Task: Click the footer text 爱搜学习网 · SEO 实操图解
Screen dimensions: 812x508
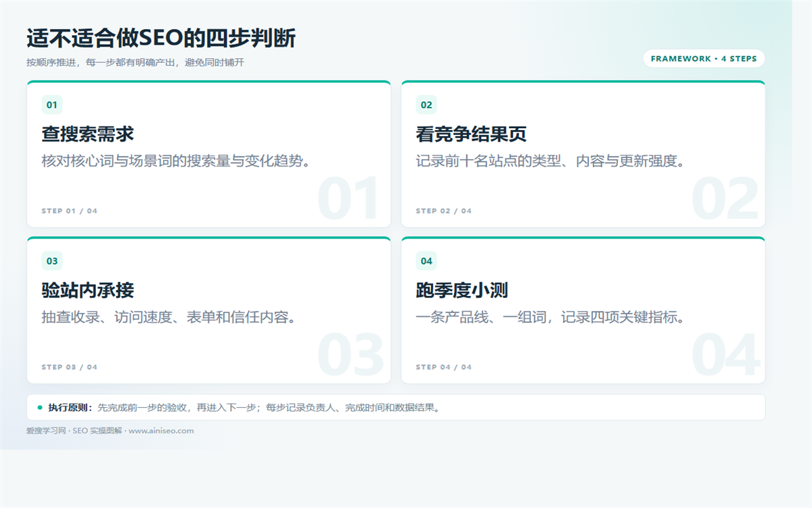Action: [74, 431]
